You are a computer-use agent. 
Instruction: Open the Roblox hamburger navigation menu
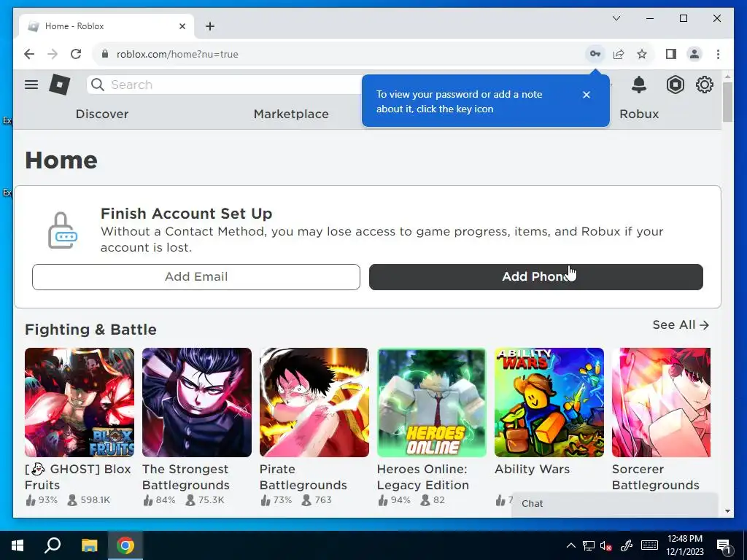tap(31, 85)
